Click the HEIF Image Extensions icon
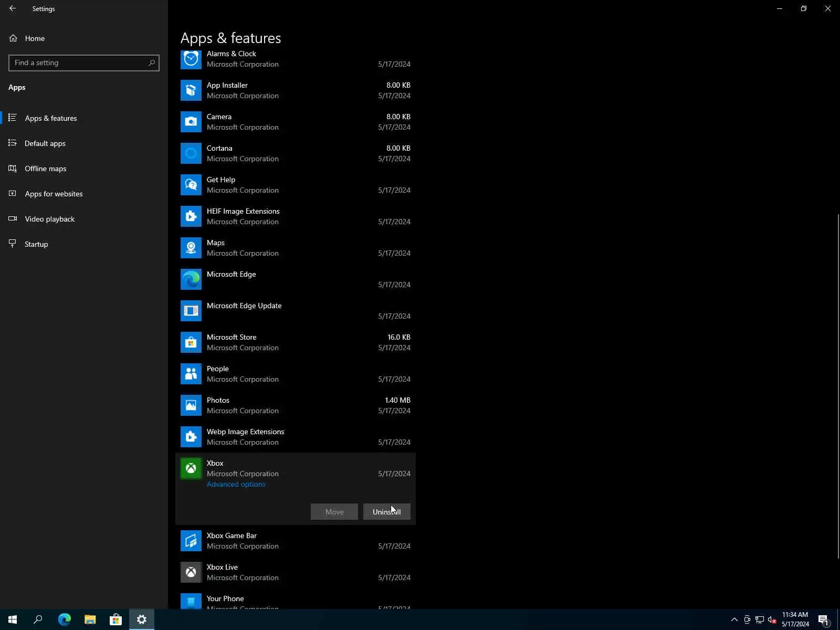The height and width of the screenshot is (630, 840). tap(191, 216)
